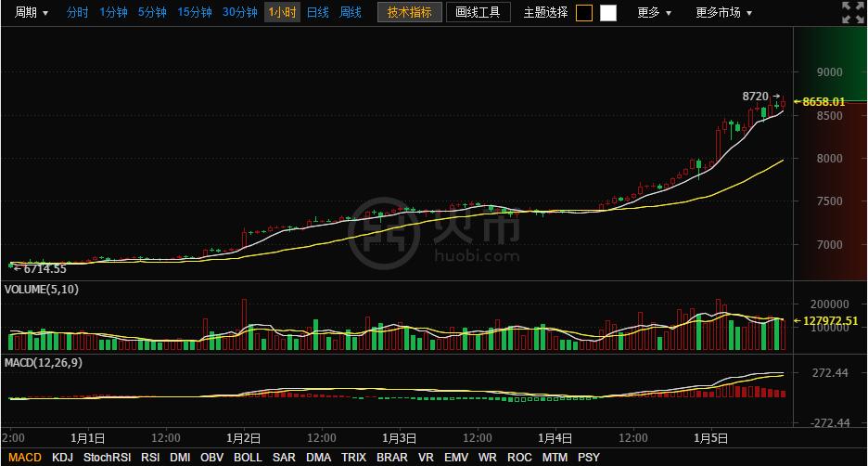The width and height of the screenshot is (868, 466).
Task: Toggle the 技术指标 indicators button
Action: tap(410, 12)
